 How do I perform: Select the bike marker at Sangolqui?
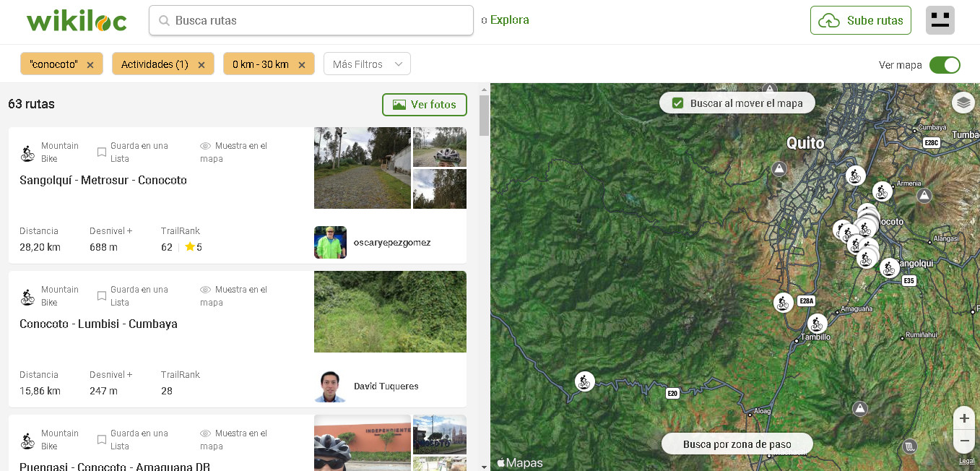pyautogui.click(x=890, y=268)
